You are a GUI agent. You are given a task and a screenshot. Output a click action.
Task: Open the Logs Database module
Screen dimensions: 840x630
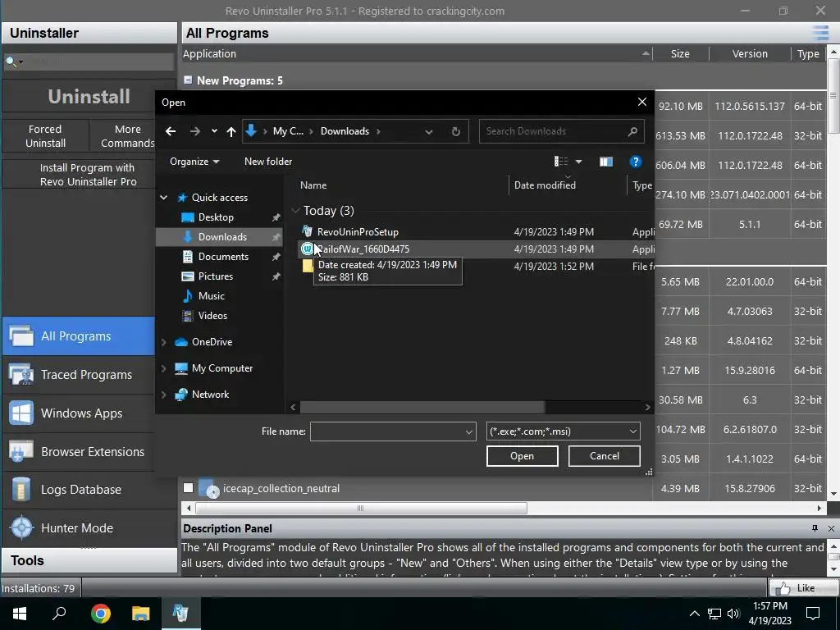tap(89, 490)
